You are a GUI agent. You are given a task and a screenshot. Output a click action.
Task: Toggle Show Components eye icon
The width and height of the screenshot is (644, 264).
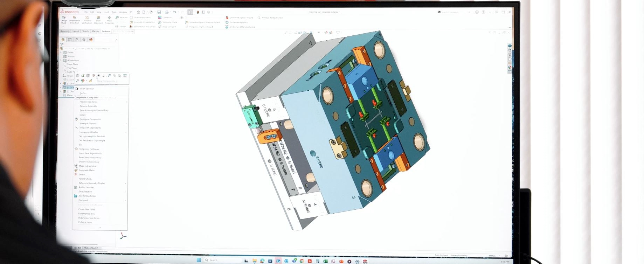99,76
